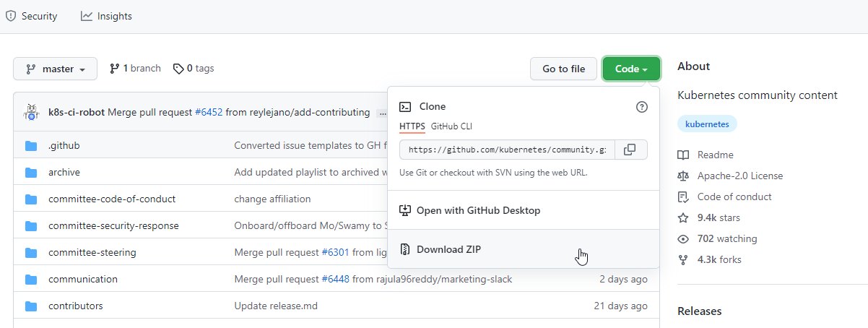Click the folder icon beside contributors
Screen dimensions: 868x328
coord(31,306)
